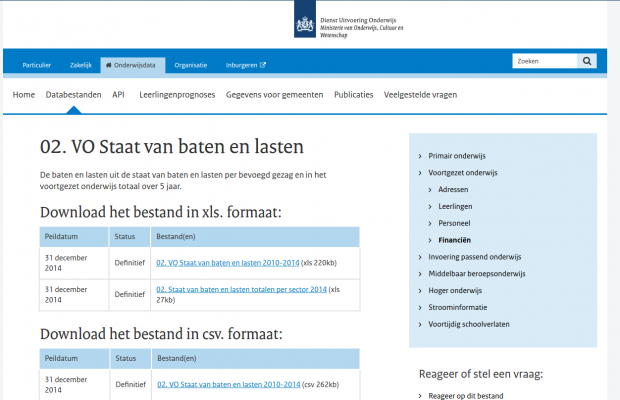Download VO Staat van baten en lasten 2010-2014 xls
This screenshot has width=620, height=400.
click(x=228, y=263)
